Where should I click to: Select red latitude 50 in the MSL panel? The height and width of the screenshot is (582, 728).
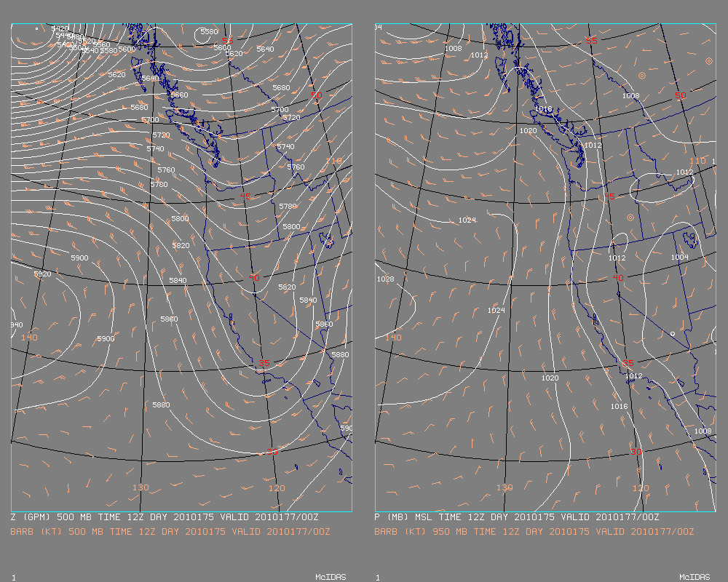point(680,95)
